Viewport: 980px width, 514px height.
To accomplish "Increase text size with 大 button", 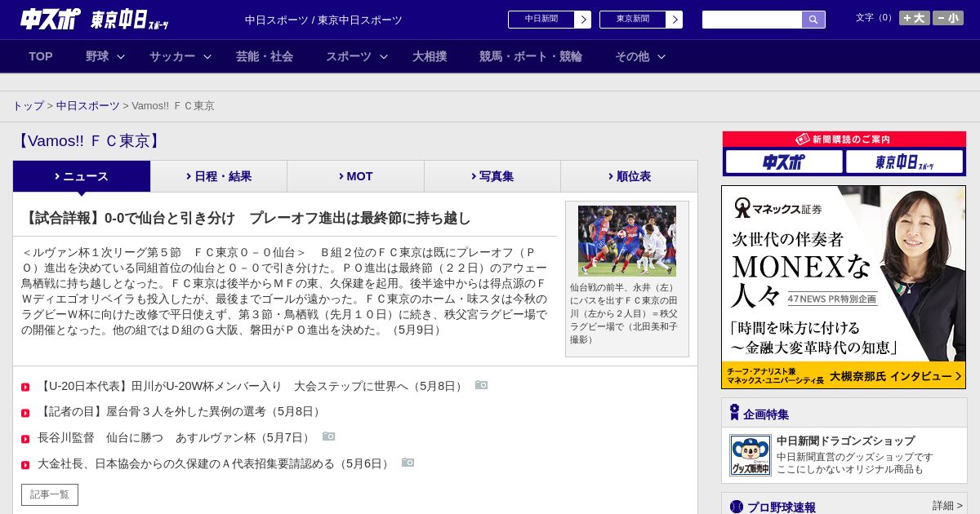I will 915,18.
